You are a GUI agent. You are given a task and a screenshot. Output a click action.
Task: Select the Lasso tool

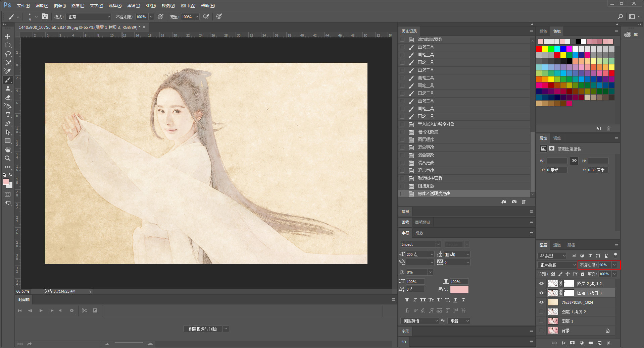coord(8,54)
